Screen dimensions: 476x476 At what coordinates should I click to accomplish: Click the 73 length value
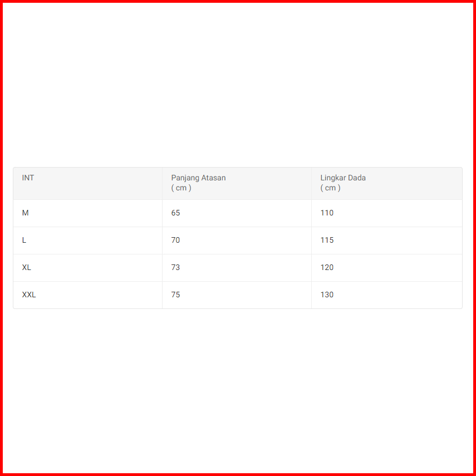[x=176, y=268]
